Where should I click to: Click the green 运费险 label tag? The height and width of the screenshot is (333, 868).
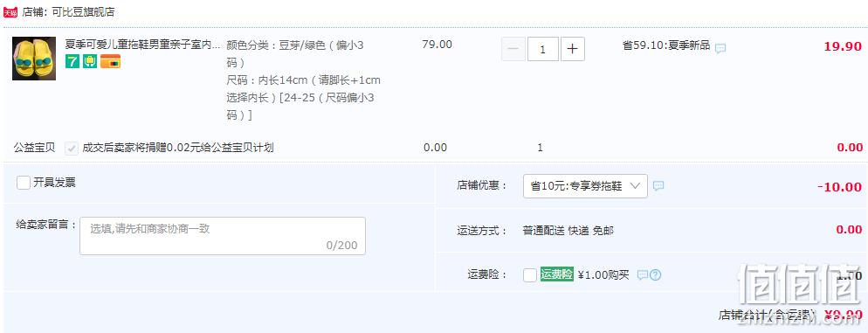coord(557,274)
